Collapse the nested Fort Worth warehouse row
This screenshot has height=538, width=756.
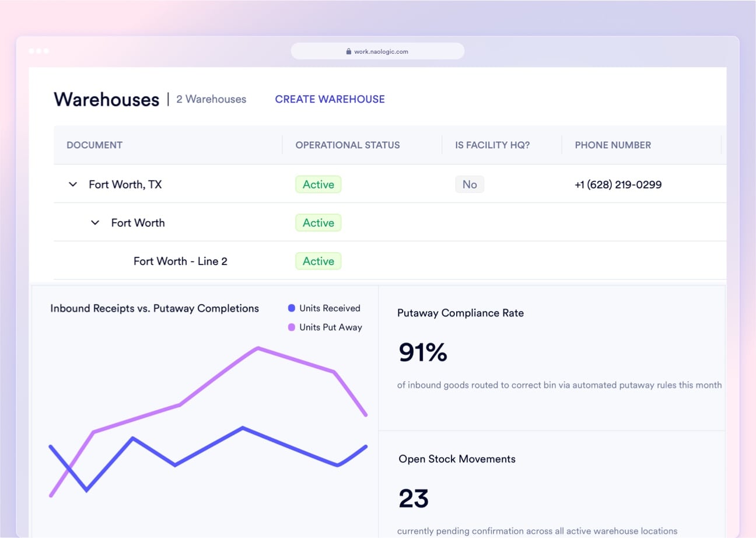point(95,222)
